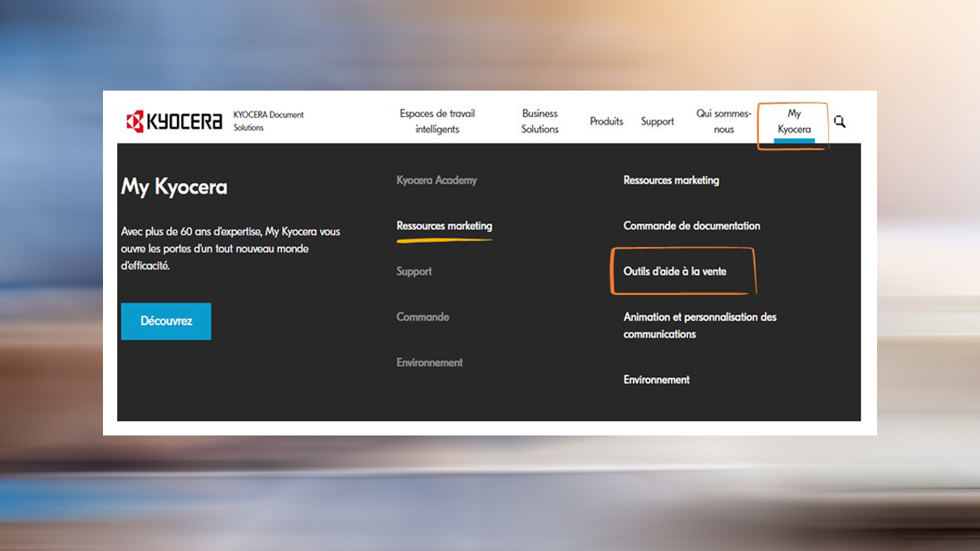Open Outils d'aide à la vente

pyautogui.click(x=675, y=272)
